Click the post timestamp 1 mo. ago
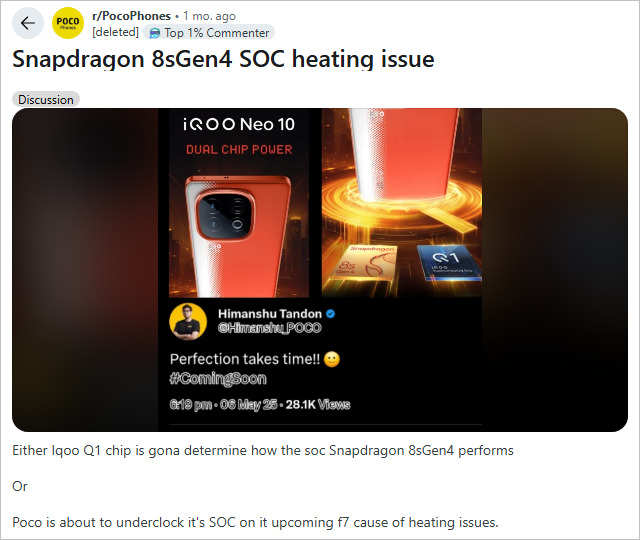Viewport: 640px width, 540px height. coord(209,16)
